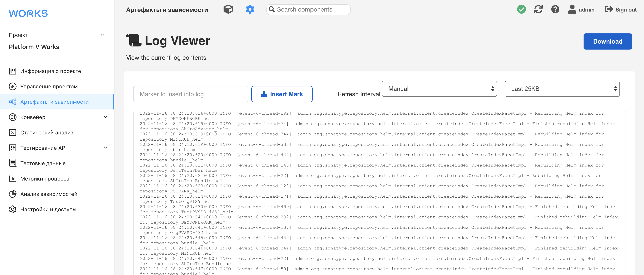
Task: Open the help question mark icon
Action: [x=555, y=10]
